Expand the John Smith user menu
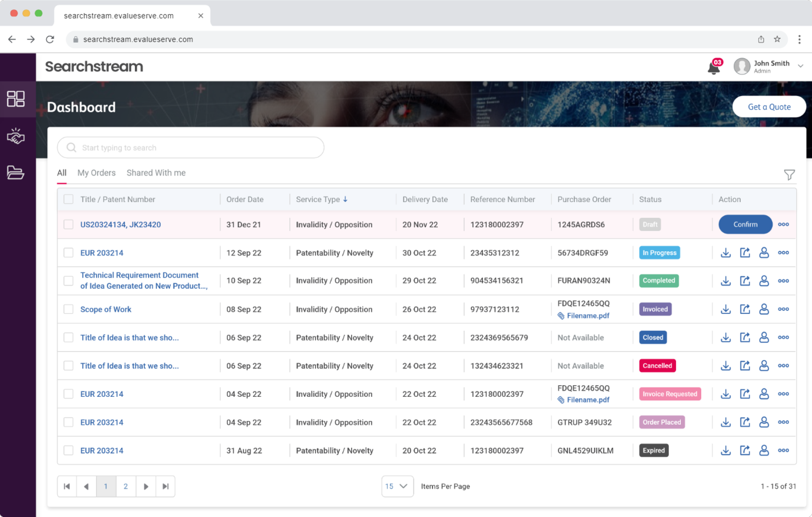The width and height of the screenshot is (812, 517). click(800, 66)
